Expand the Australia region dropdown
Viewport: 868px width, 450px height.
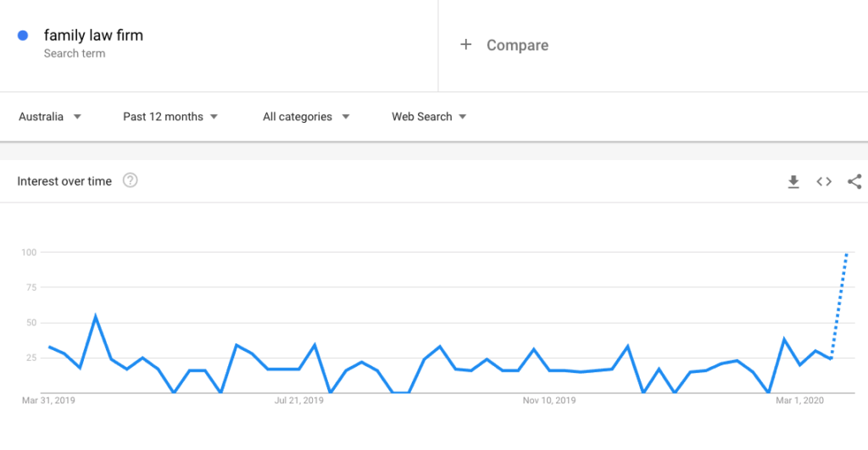(50, 117)
